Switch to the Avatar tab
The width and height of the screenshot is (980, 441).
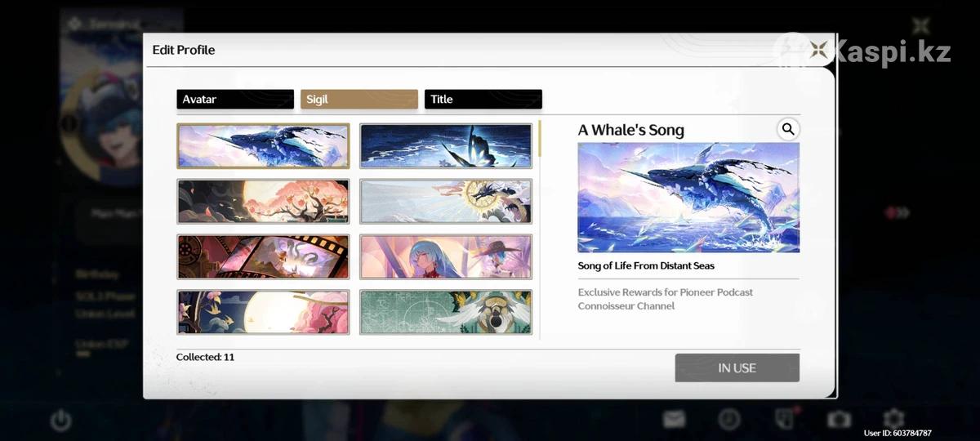tap(235, 100)
